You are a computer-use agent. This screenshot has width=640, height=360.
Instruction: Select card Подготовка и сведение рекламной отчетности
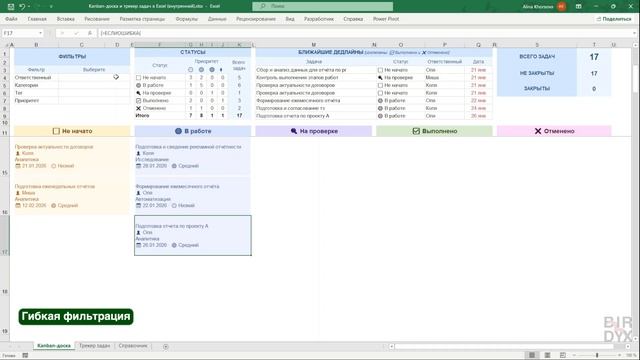click(x=193, y=156)
